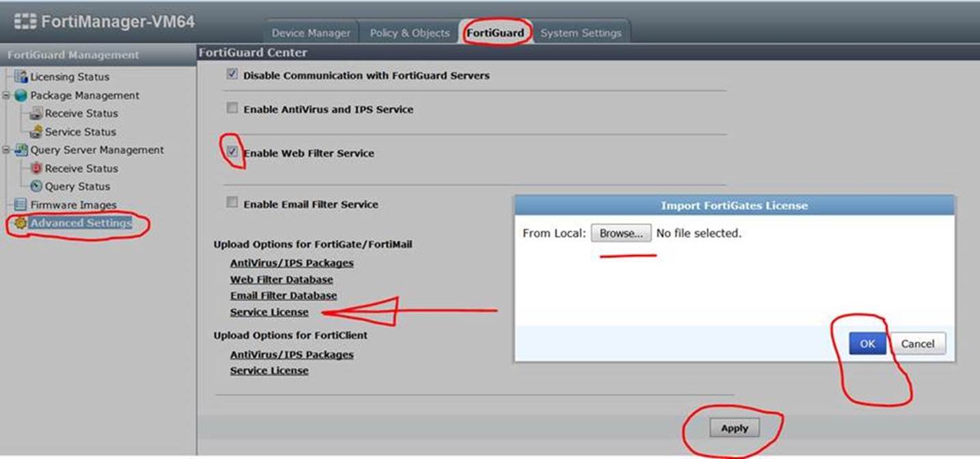Toggle the Enable Web Filter Service checkbox
Screen dimensions: 980x459
[232, 152]
